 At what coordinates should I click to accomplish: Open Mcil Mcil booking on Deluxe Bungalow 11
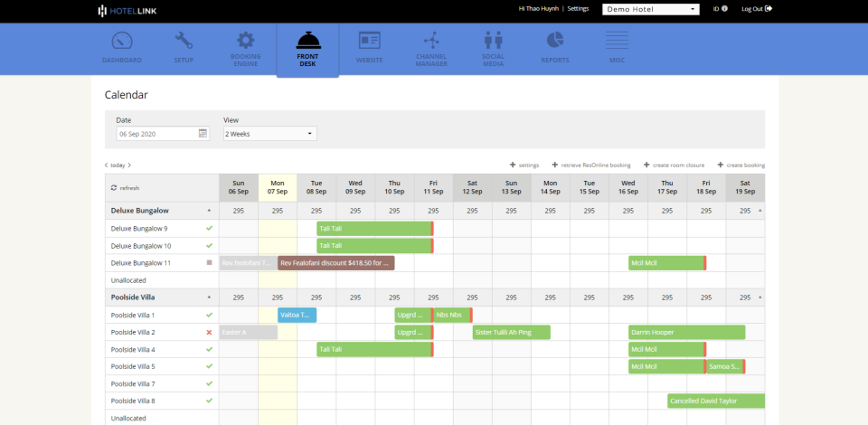coord(667,263)
